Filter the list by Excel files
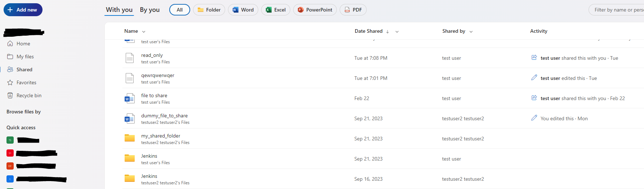644x189 pixels. [x=276, y=10]
